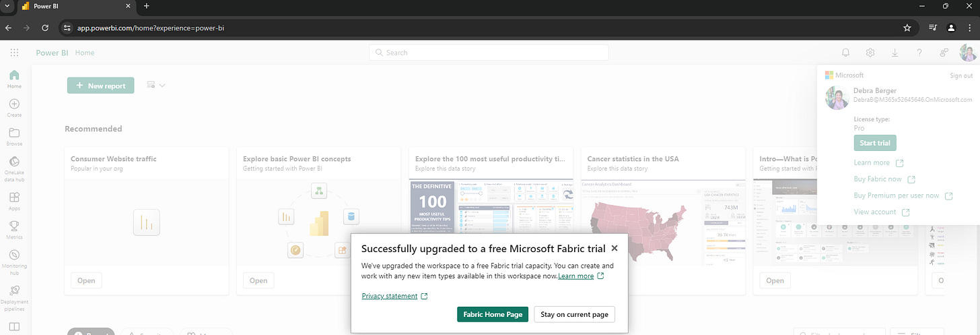Screen dimensions: 980x335
Task: Click the download arrow icon in header
Action: (x=895, y=53)
